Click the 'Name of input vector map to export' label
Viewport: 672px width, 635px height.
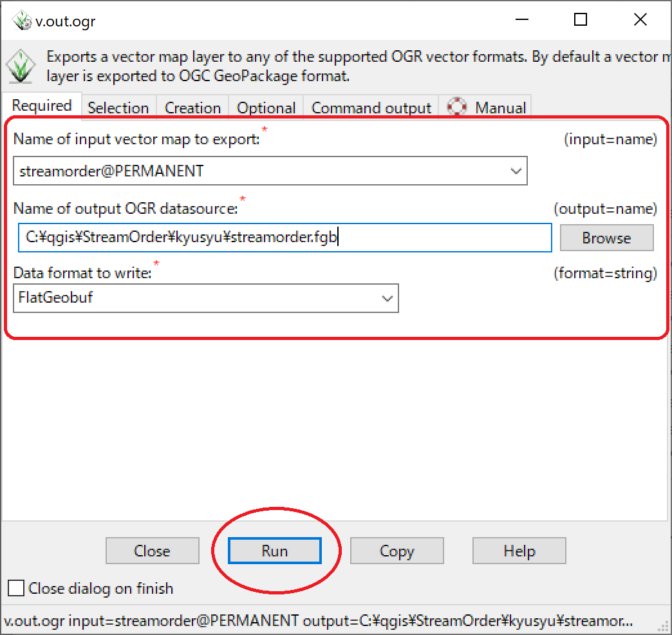coord(136,139)
